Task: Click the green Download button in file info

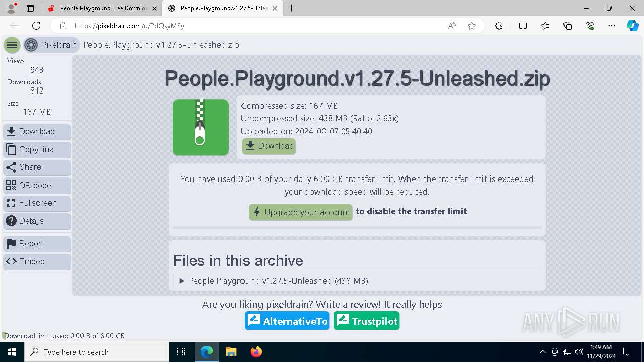Action: 269,146
